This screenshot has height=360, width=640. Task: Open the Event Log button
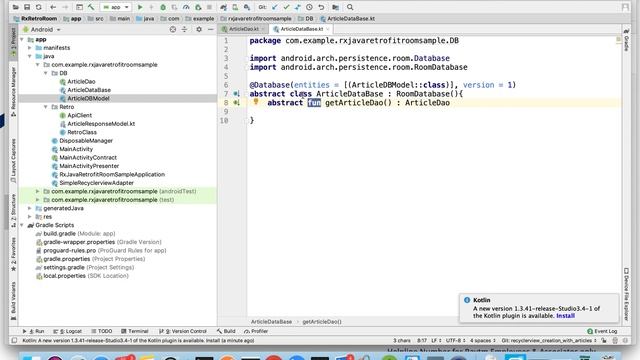(x=602, y=331)
